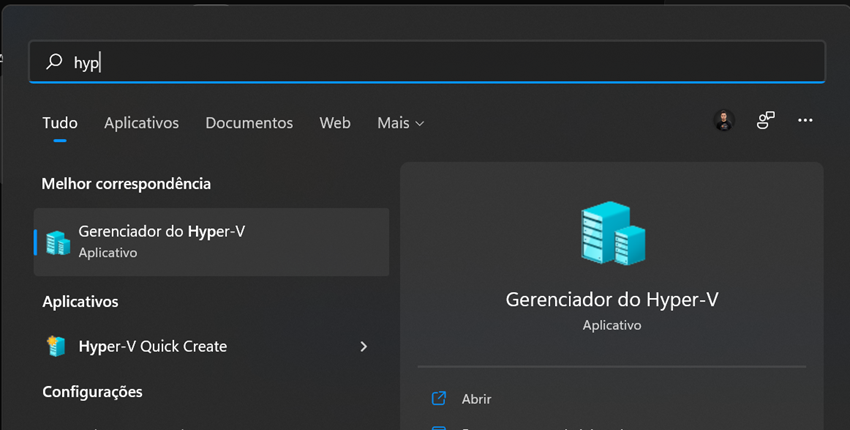Switch to the Documentos tab

pos(249,123)
